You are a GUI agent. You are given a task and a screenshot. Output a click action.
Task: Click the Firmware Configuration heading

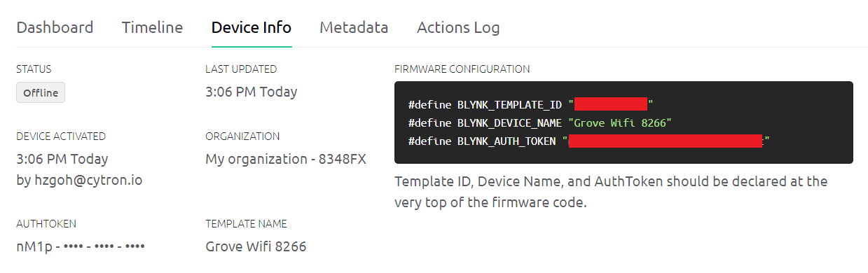coord(462,69)
